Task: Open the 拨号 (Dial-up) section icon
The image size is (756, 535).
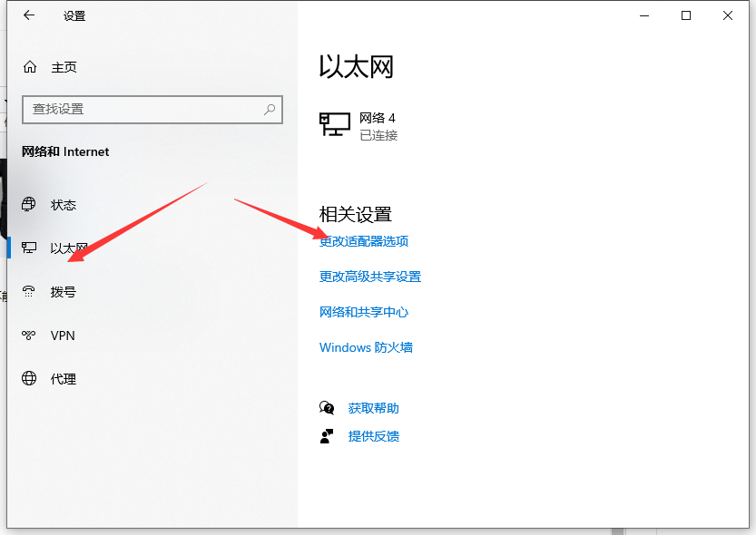Action: click(31, 292)
